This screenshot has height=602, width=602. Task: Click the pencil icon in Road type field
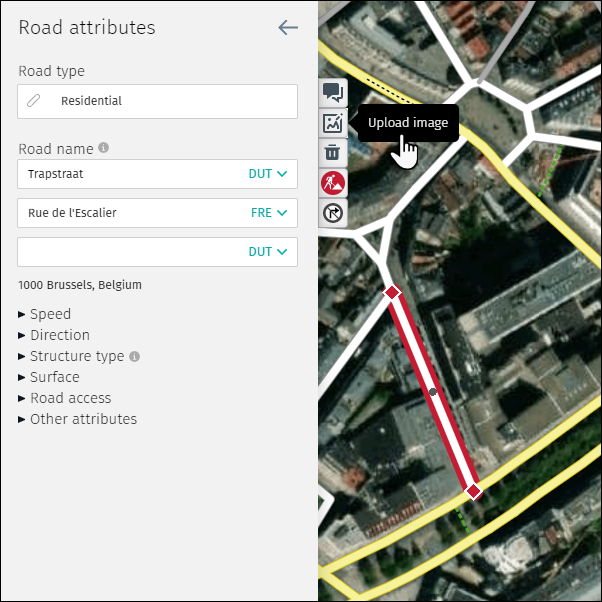33,101
